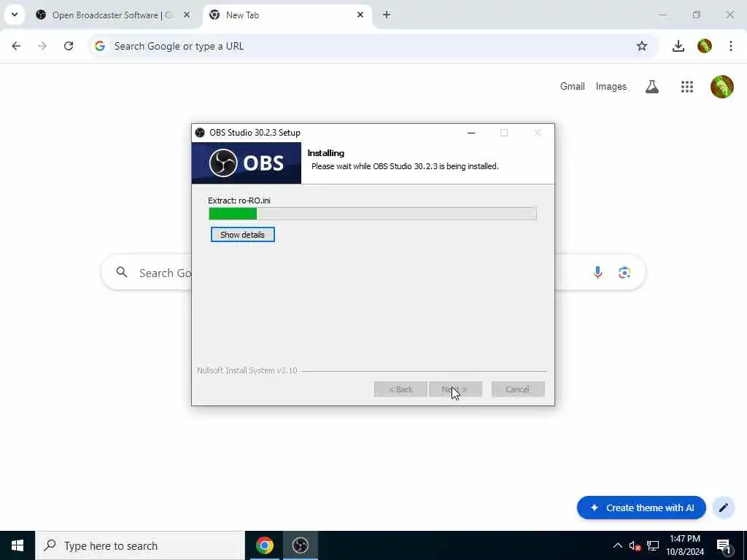
Task: Switch to Open Broadcaster Software tab
Action: click(113, 15)
